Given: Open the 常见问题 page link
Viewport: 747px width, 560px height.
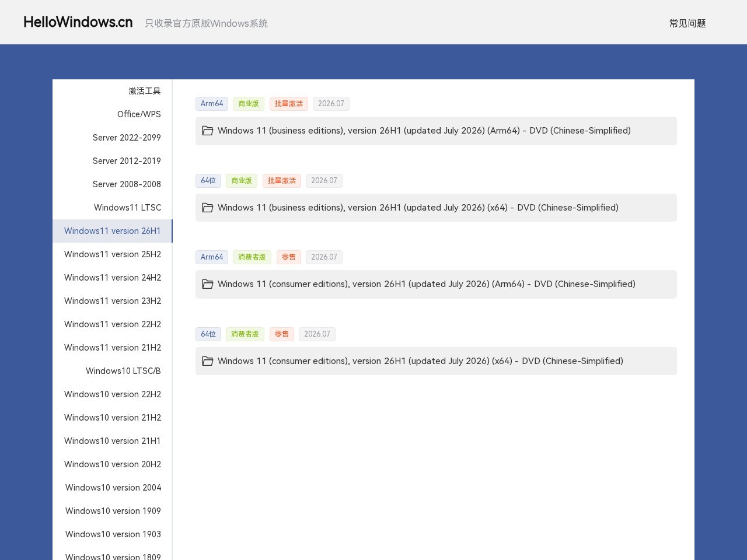Looking at the screenshot, I should pos(687,23).
